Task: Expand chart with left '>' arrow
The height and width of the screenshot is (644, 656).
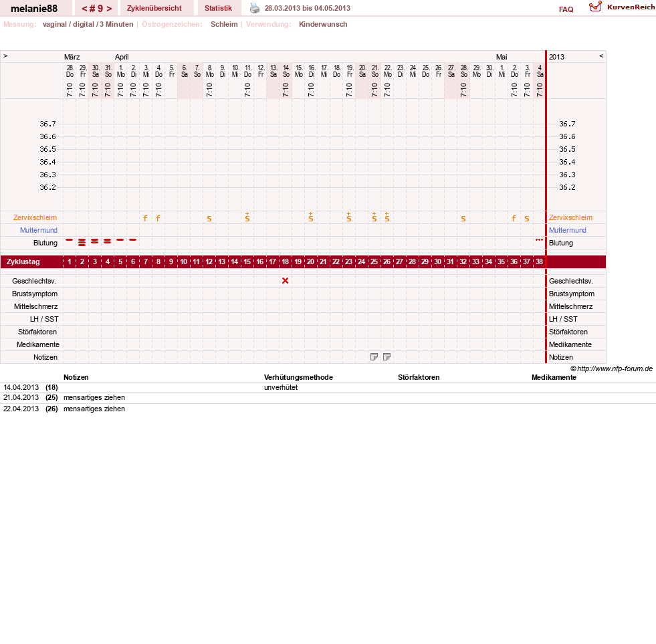Action: pyautogui.click(x=5, y=56)
